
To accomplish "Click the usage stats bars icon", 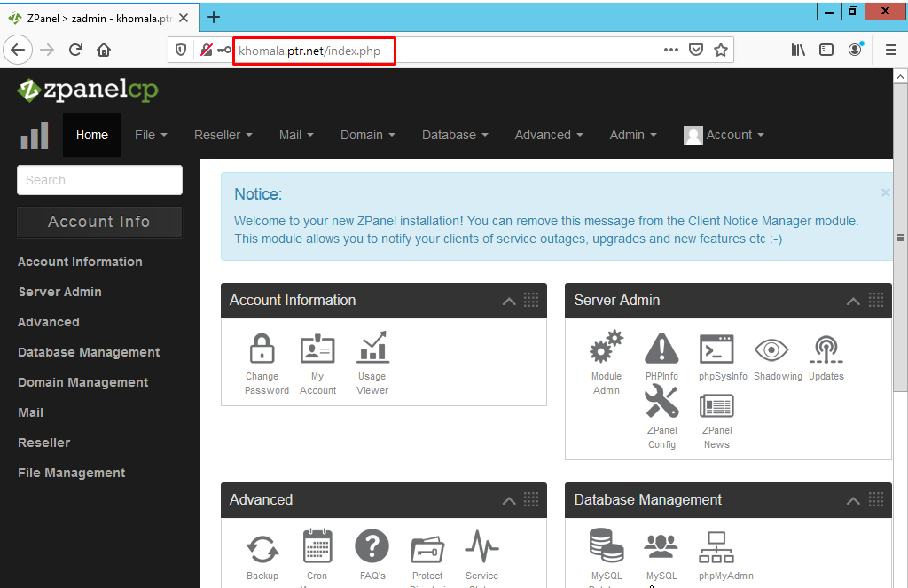I will coord(35,136).
